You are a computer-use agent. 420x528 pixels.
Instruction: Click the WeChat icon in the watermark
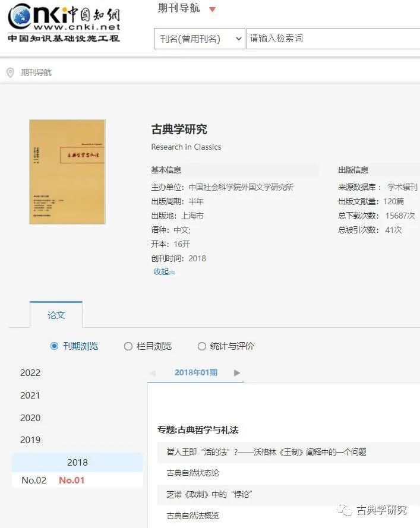tap(344, 510)
